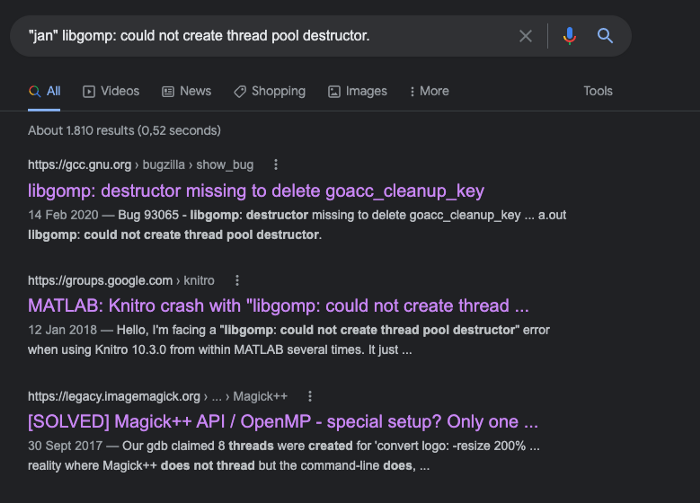Open the SOLVED Magick++ API OpenMP link
700x503 pixels.
point(283,422)
